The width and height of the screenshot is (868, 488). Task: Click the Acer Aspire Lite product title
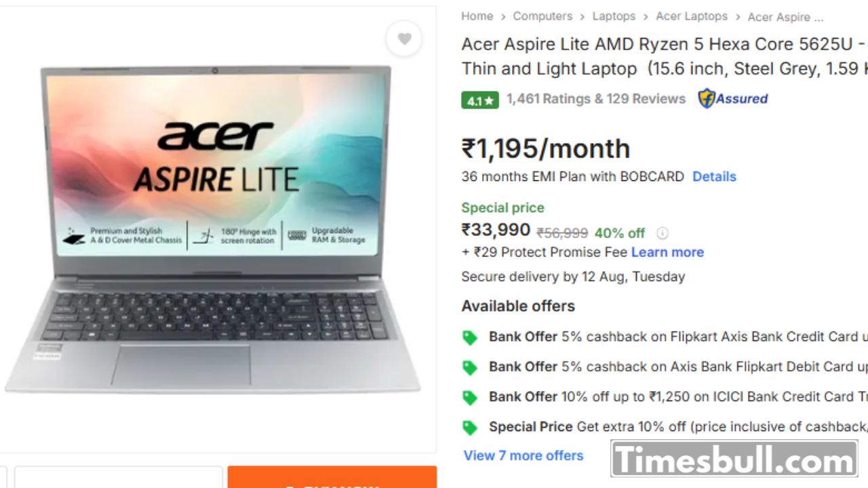point(665,56)
